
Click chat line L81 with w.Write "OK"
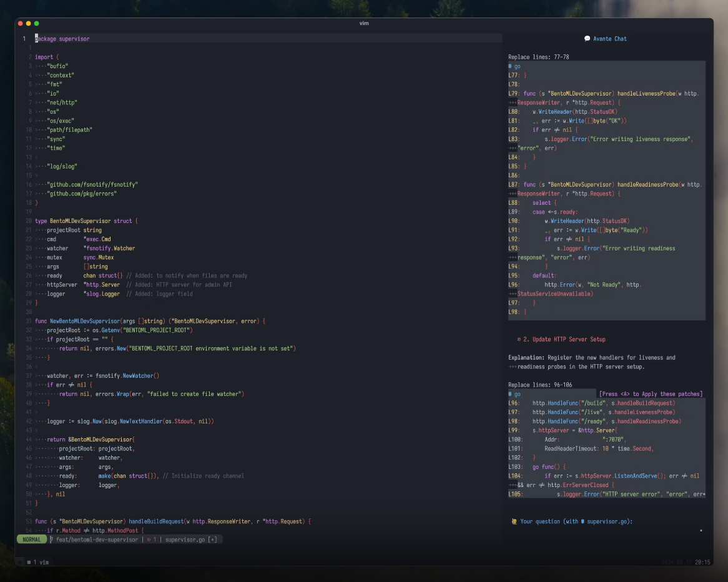pos(568,121)
